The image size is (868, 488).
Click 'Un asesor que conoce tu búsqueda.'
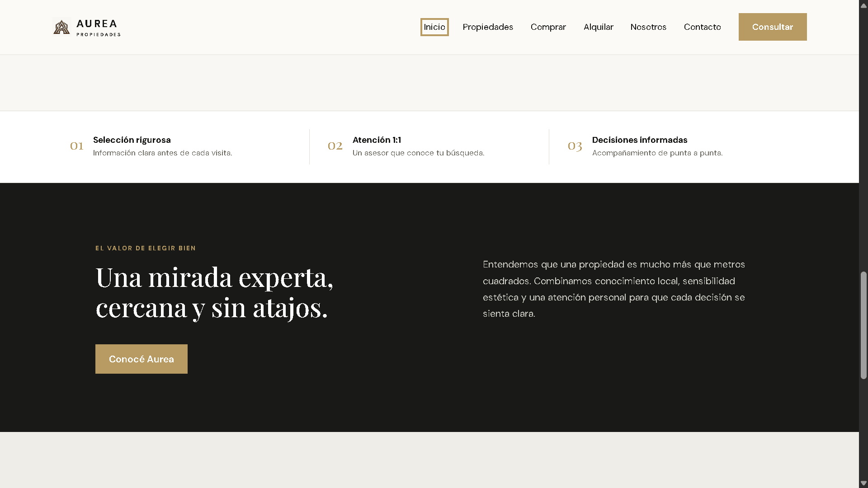(x=419, y=153)
